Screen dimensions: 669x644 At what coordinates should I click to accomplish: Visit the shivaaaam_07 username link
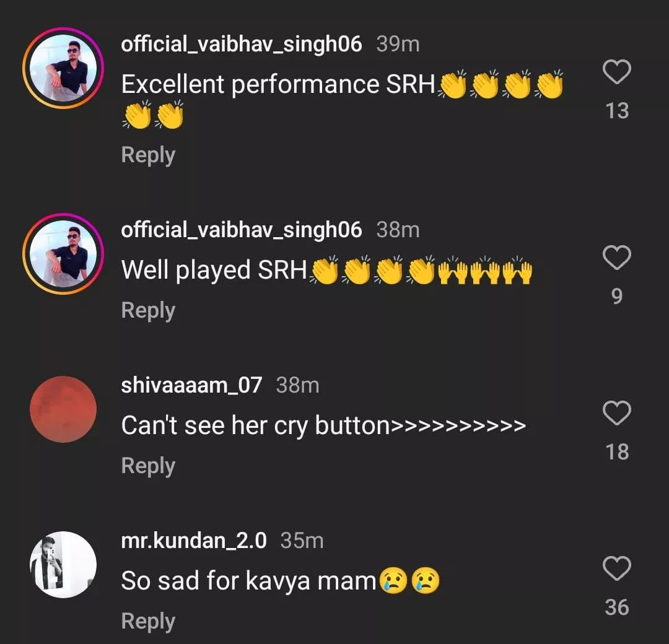(x=191, y=385)
